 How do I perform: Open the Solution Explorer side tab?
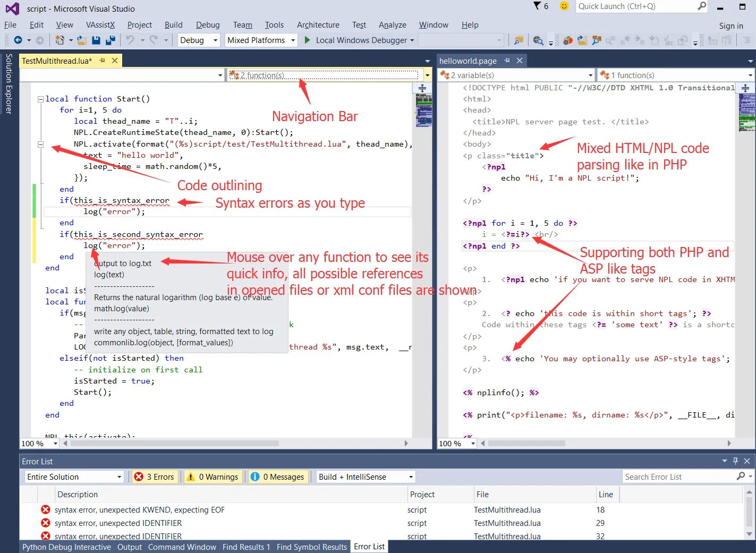click(9, 84)
